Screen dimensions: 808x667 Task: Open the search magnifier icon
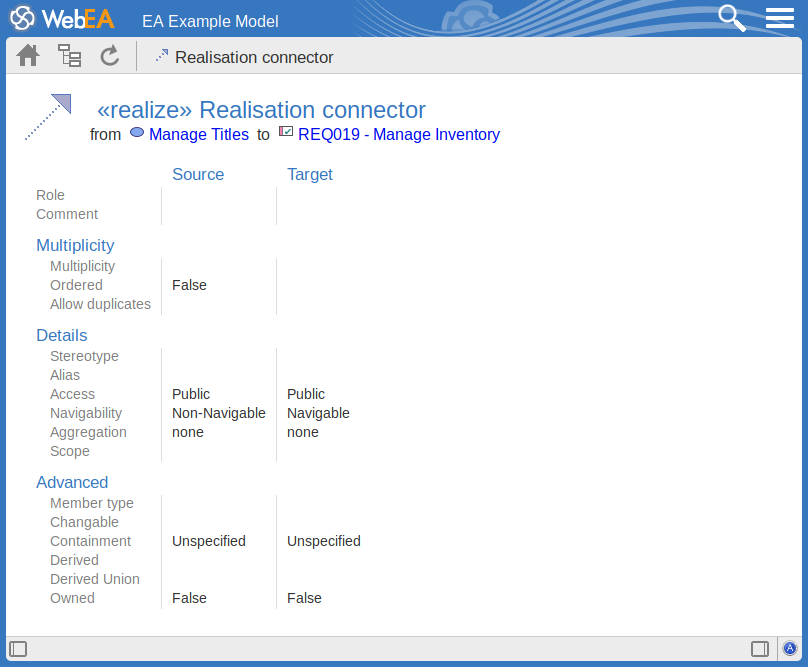(732, 18)
